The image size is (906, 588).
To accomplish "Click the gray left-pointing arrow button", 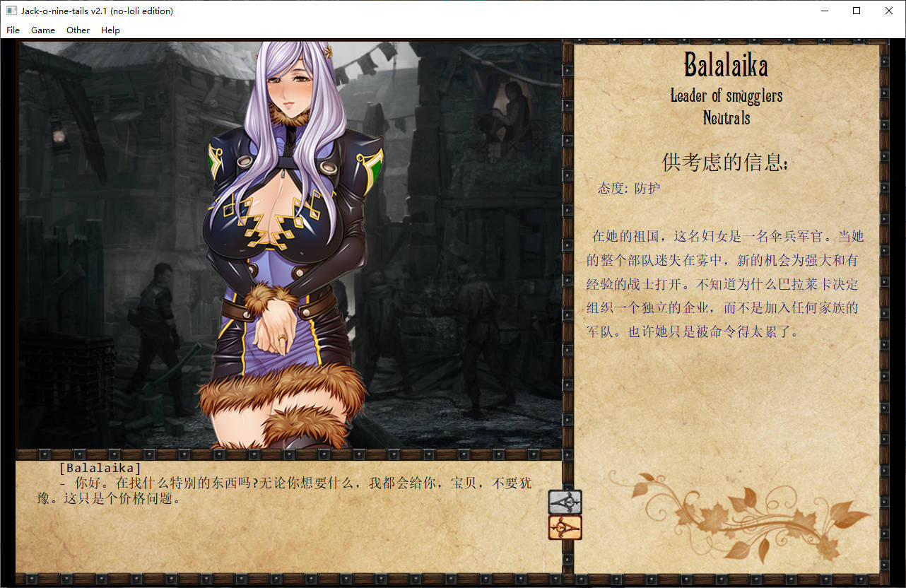I will pos(565,502).
